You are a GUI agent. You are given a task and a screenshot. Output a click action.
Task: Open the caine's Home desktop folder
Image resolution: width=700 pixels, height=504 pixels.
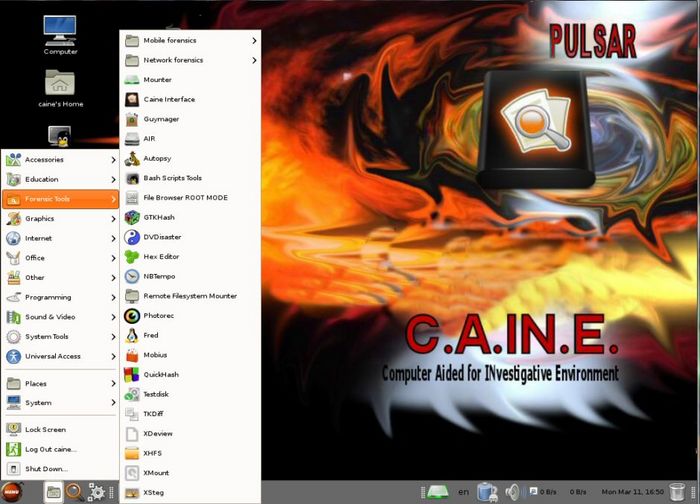tap(60, 88)
